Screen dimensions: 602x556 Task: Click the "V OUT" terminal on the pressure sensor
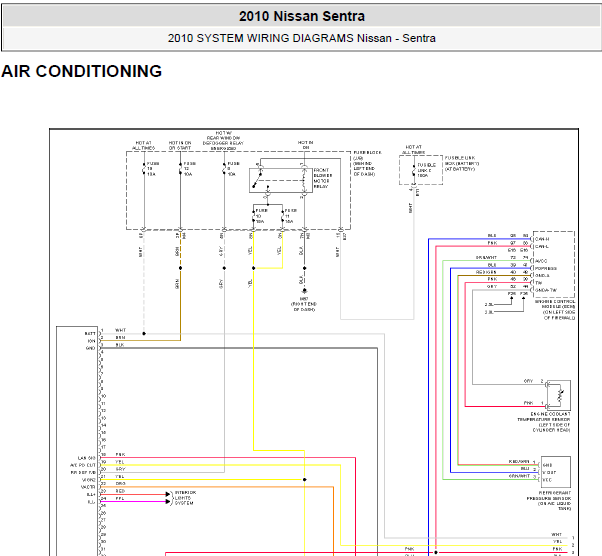tap(549, 473)
